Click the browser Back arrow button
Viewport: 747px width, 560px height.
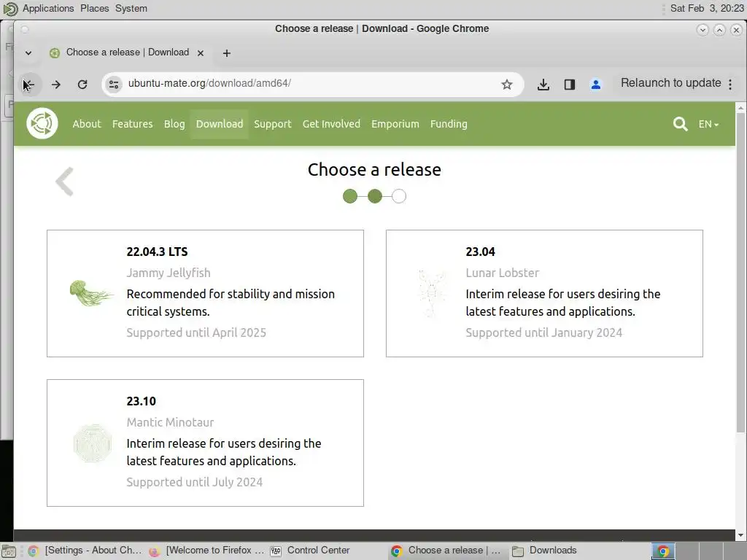coord(29,85)
